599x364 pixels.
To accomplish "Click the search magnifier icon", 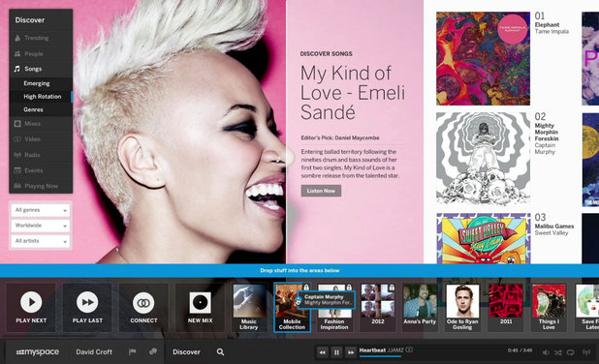I will coord(220,352).
